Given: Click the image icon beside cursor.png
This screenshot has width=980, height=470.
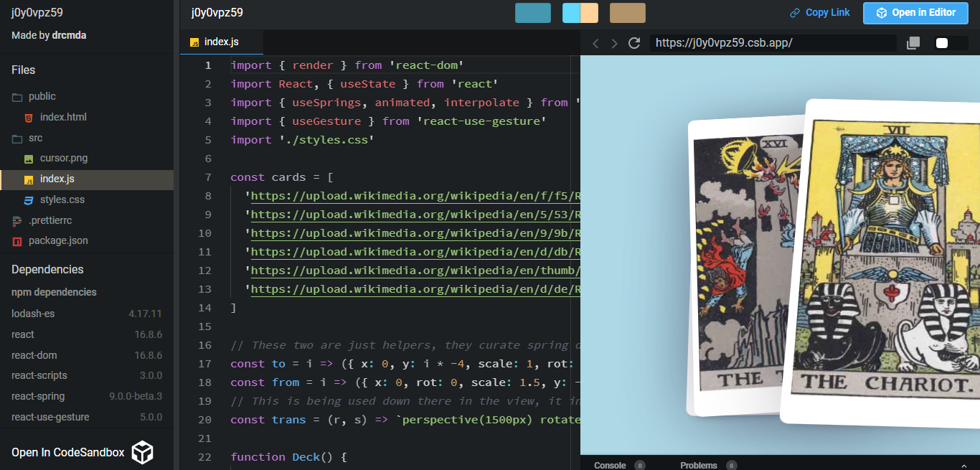Looking at the screenshot, I should [29, 159].
